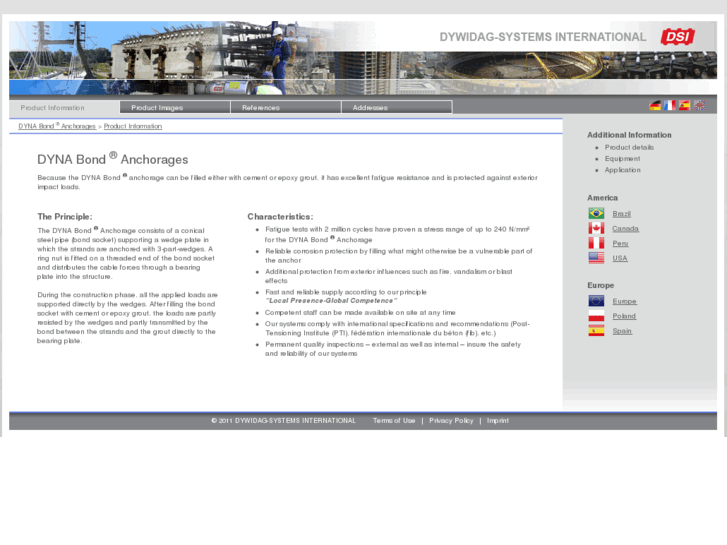Open Equipment under Additional Information
The width and height of the screenshot is (727, 545).
tap(622, 159)
